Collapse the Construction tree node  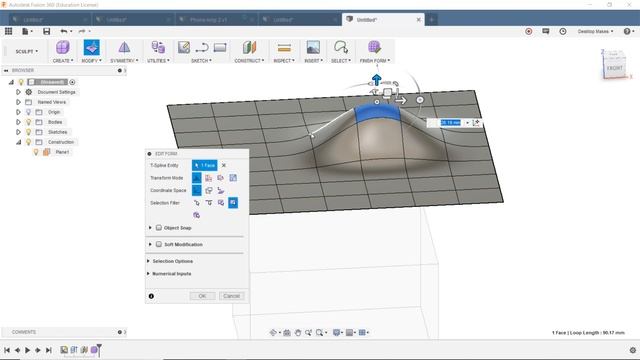tap(18, 142)
